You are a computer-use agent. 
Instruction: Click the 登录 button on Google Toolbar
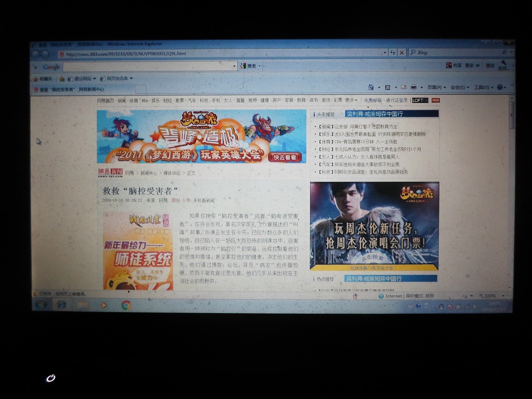(490, 66)
